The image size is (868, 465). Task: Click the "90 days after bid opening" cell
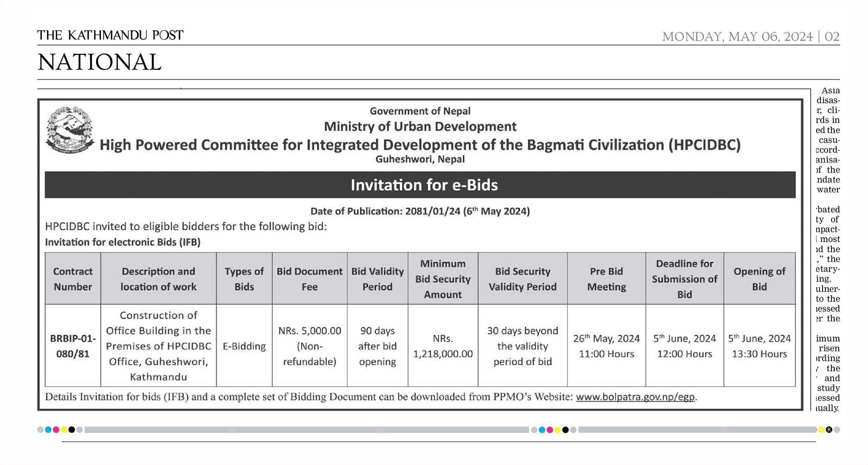(377, 346)
